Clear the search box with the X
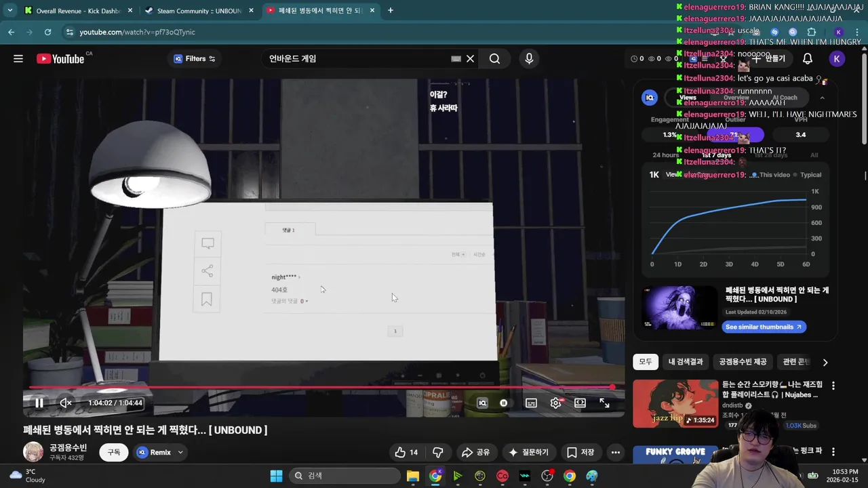Viewport: 868px width, 488px height. (x=470, y=59)
